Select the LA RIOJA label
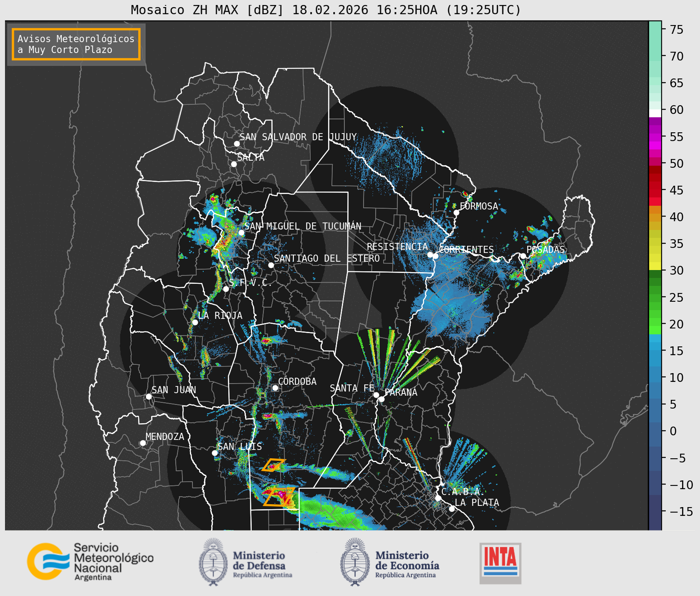The image size is (700, 596). click(220, 316)
